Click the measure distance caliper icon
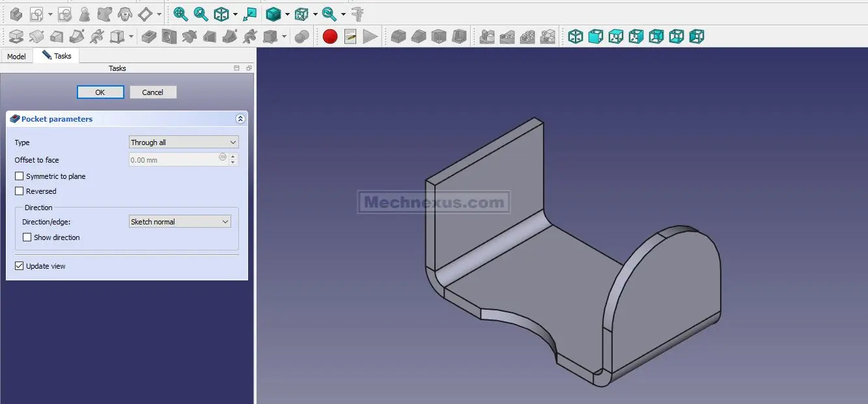 tap(357, 14)
